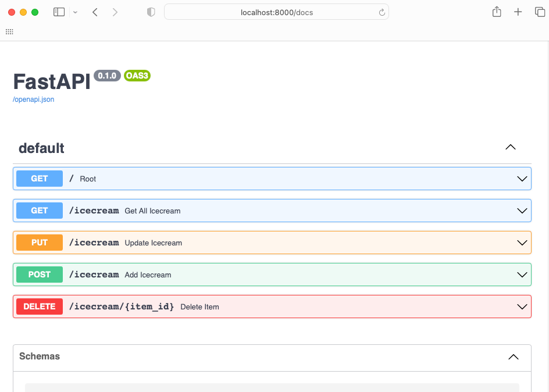Viewport: 549px width, 392px height.
Task: Expand the Get All Icecream endpoint arrow
Action: 522,211
